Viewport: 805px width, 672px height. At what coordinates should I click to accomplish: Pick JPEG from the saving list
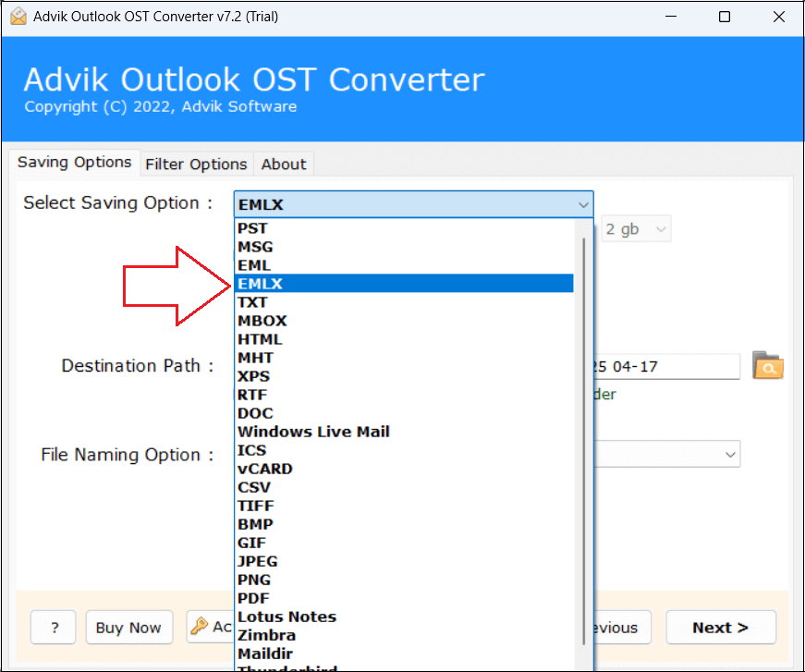pyautogui.click(x=404, y=560)
